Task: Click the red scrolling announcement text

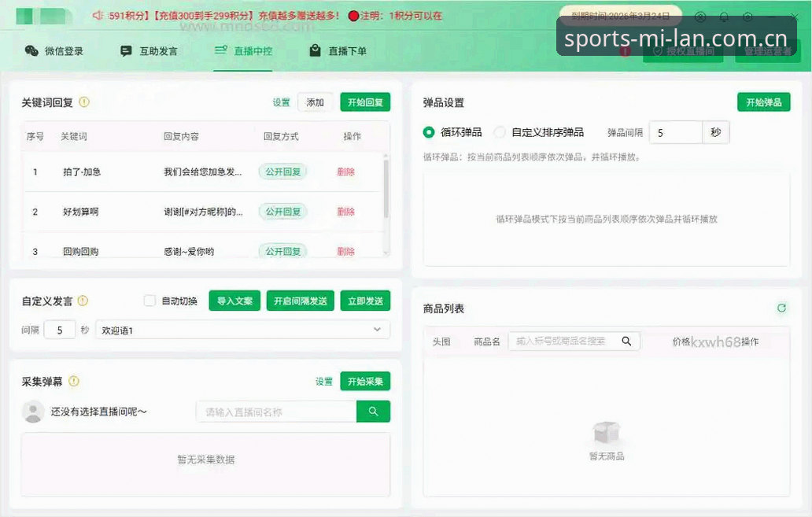Action: (275, 16)
